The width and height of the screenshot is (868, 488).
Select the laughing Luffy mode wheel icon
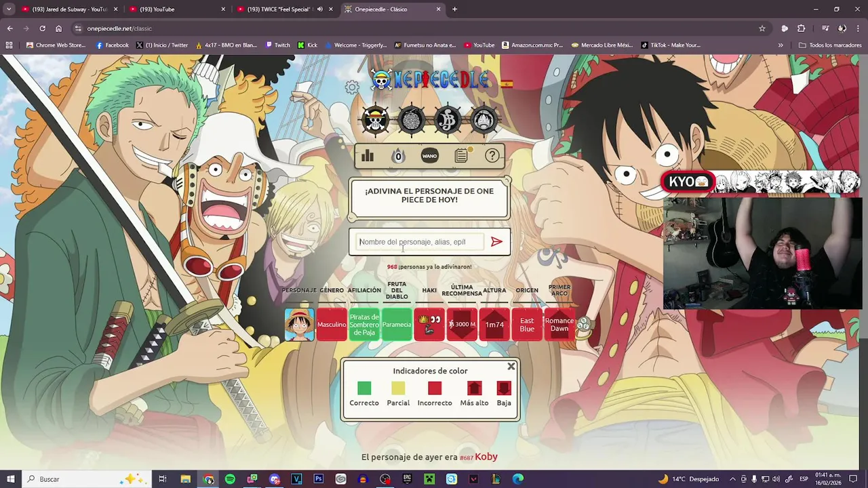pos(484,121)
